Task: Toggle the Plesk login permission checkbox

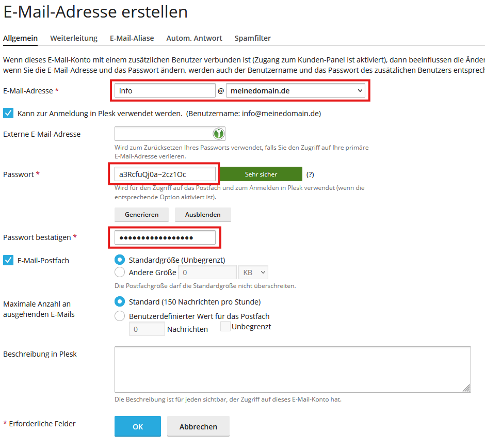Action: 8,113
